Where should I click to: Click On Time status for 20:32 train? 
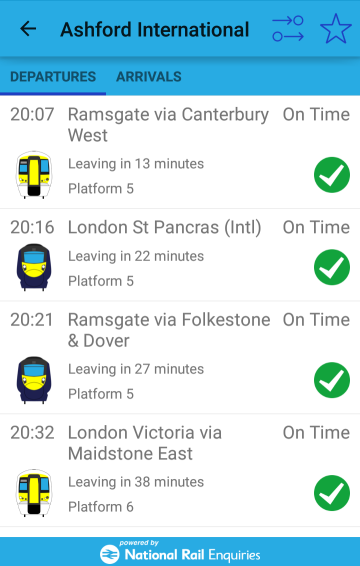pos(316,432)
